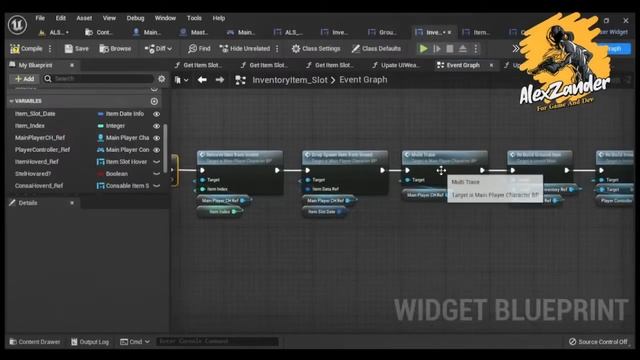Select the MainPlayerCH_Ref variable
The image size is (640, 360).
point(40,138)
